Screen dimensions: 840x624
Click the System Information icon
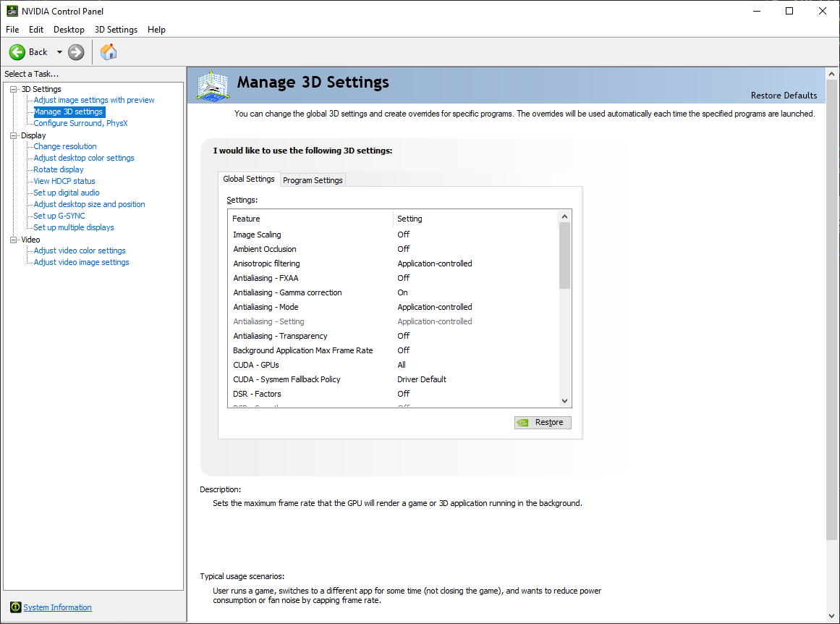(15, 607)
